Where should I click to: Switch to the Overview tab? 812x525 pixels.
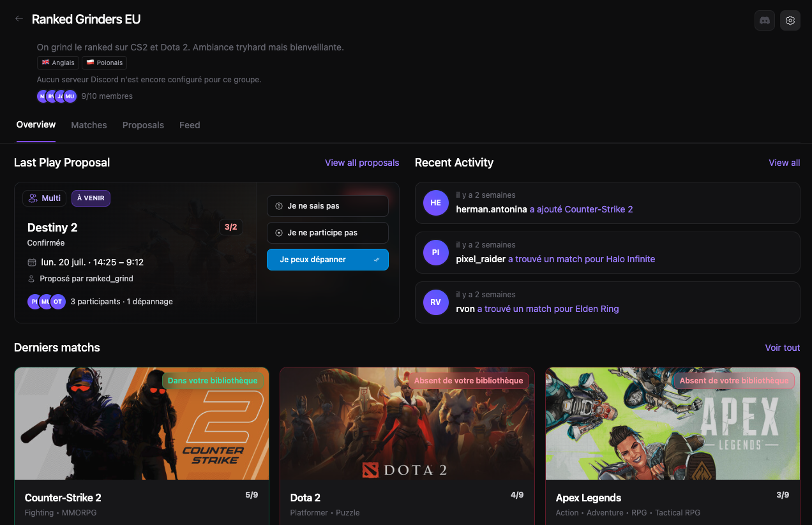(x=36, y=125)
